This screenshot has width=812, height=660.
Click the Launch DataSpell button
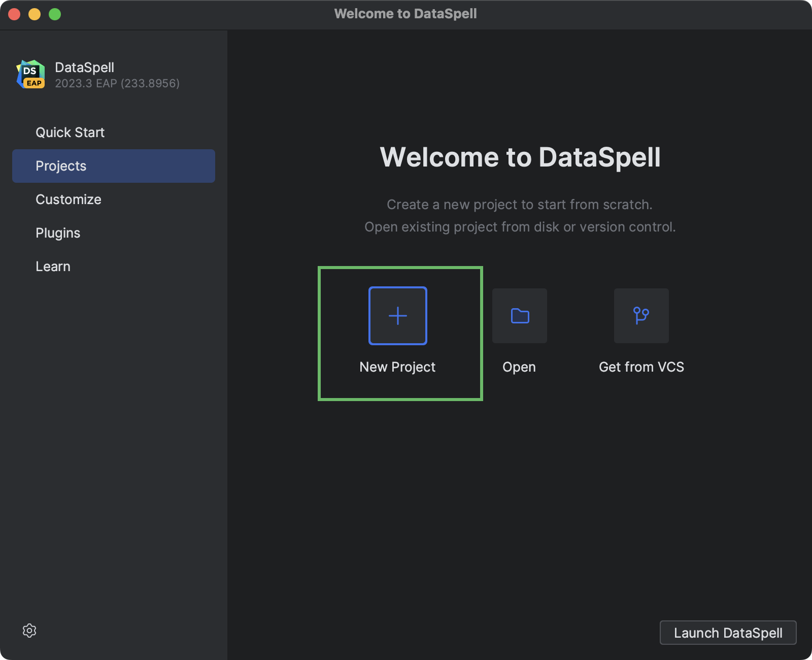pos(728,633)
